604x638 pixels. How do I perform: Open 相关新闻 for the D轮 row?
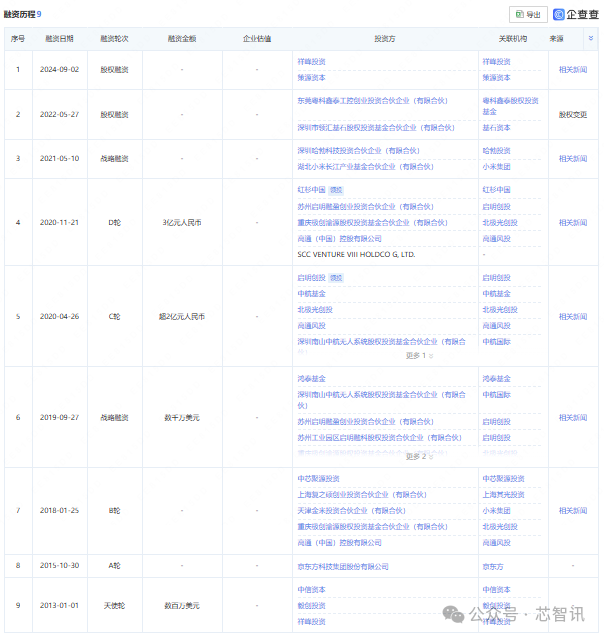coord(573,222)
